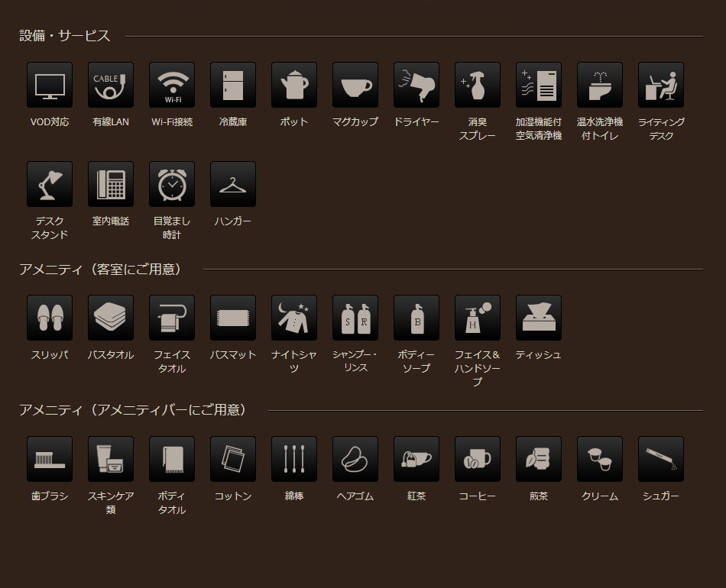Click the バスマット text label
Viewport: 726px width, 588px height.
(x=233, y=355)
